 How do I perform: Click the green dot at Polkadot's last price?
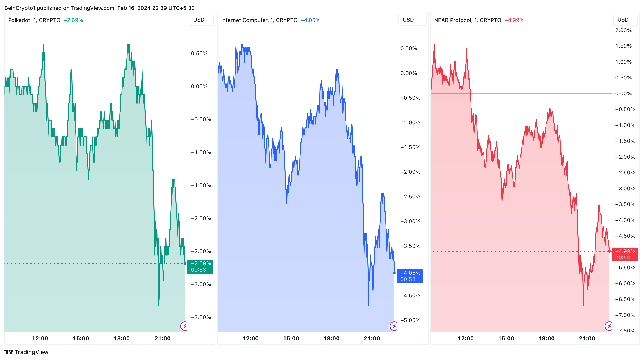(x=185, y=263)
